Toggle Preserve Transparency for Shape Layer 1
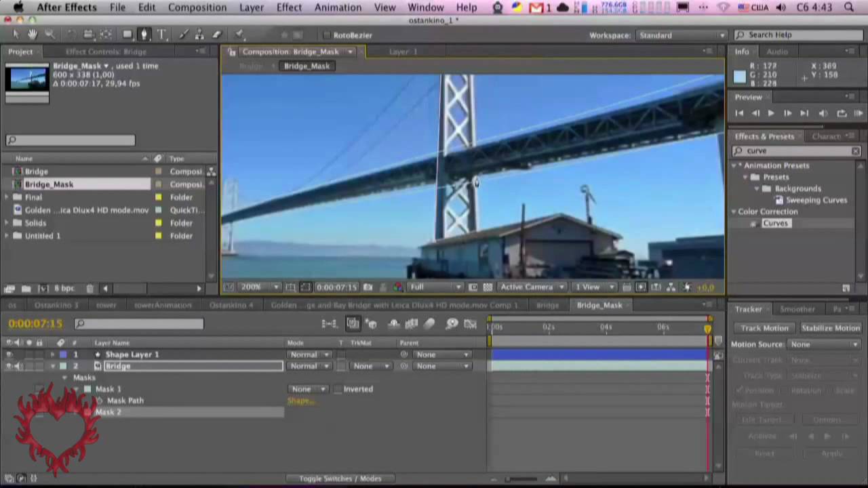This screenshot has width=868, height=488. click(342, 354)
